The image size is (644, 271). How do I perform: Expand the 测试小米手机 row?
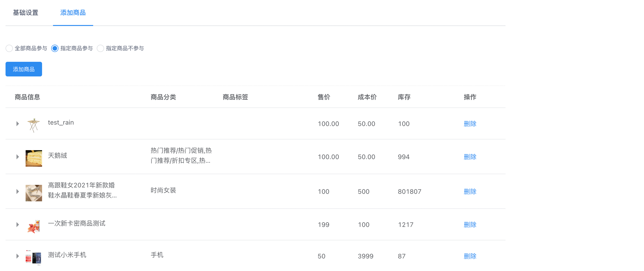17,256
